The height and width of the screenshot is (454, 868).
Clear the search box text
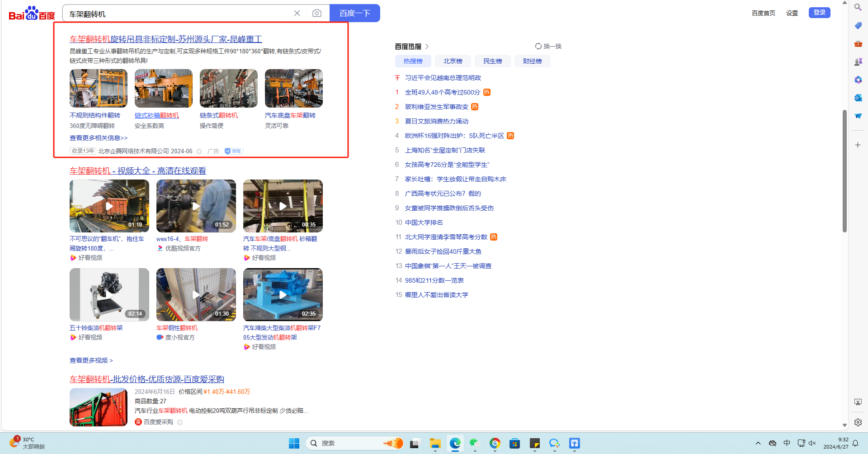(x=297, y=13)
